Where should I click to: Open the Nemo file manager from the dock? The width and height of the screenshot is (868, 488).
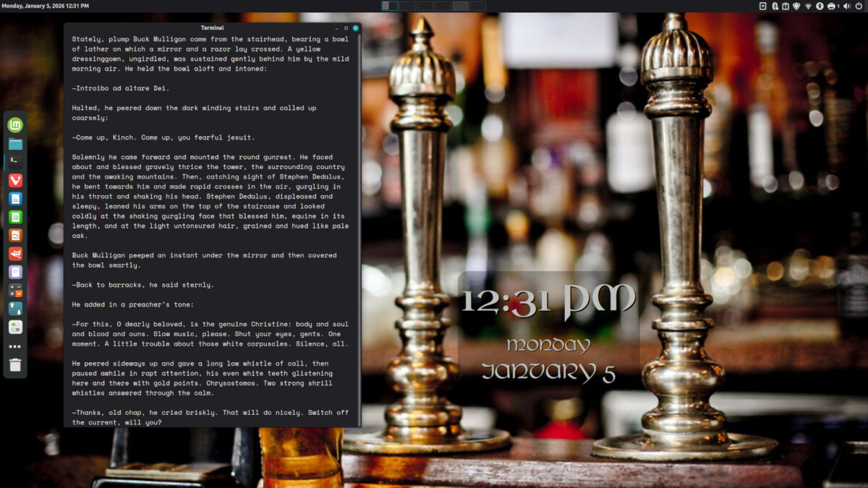13,143
